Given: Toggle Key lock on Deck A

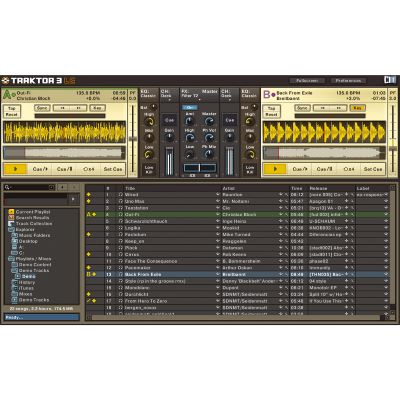Looking at the screenshot, I should 97,108.
